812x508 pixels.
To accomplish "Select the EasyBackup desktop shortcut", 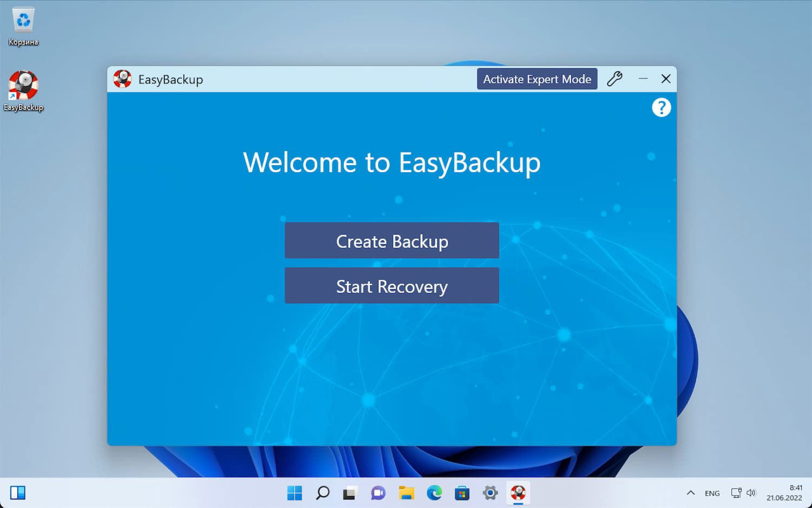I will 23,92.
